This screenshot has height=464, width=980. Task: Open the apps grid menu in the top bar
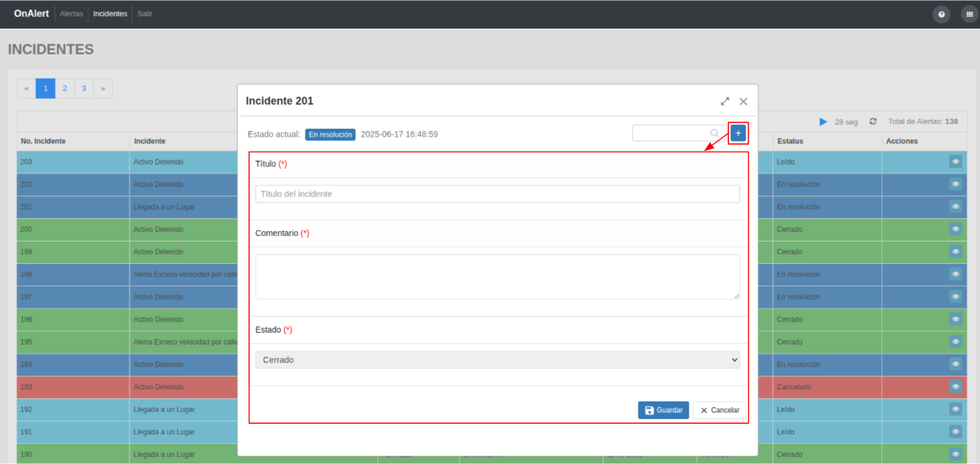(x=969, y=14)
